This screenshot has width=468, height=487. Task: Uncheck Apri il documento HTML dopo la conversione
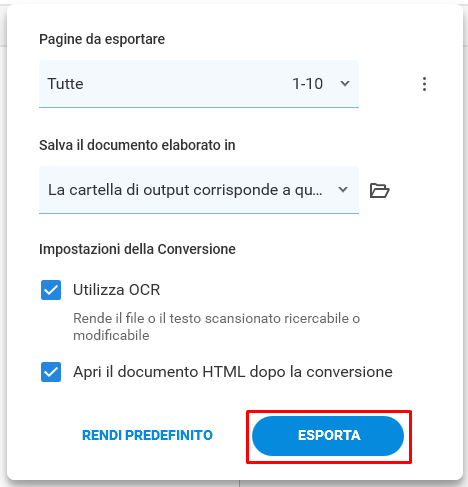pyautogui.click(x=51, y=372)
